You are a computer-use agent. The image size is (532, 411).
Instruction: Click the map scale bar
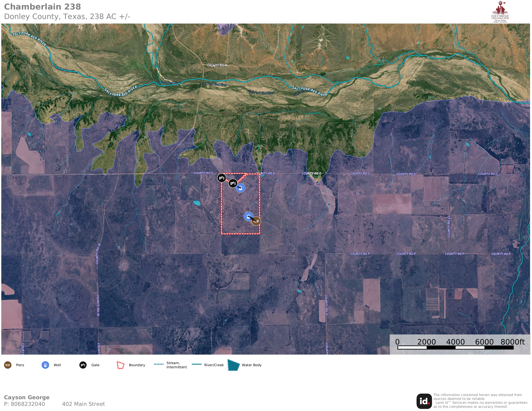click(x=455, y=347)
